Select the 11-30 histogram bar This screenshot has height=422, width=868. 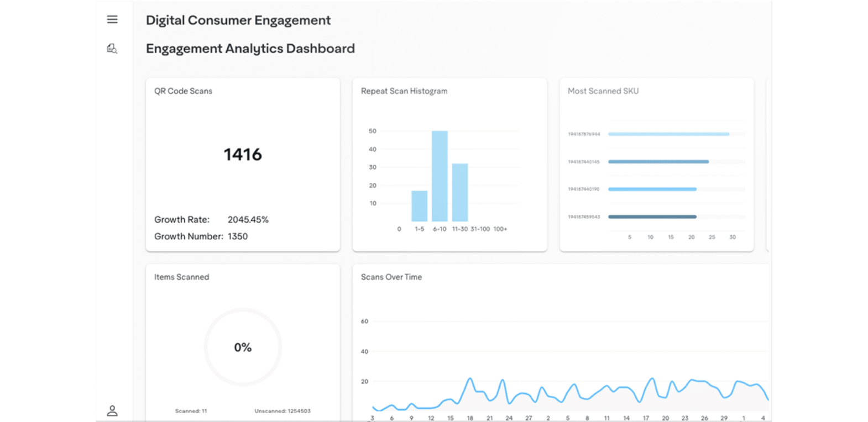460,192
